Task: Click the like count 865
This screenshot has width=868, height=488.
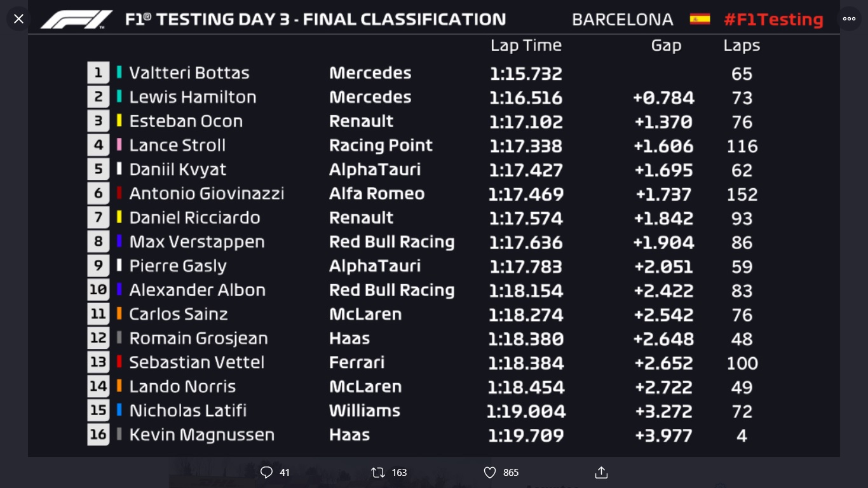Action: coord(511,472)
